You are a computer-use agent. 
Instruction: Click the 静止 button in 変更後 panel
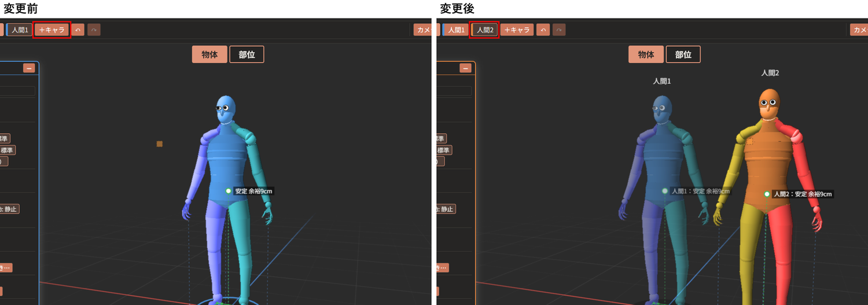(x=446, y=209)
